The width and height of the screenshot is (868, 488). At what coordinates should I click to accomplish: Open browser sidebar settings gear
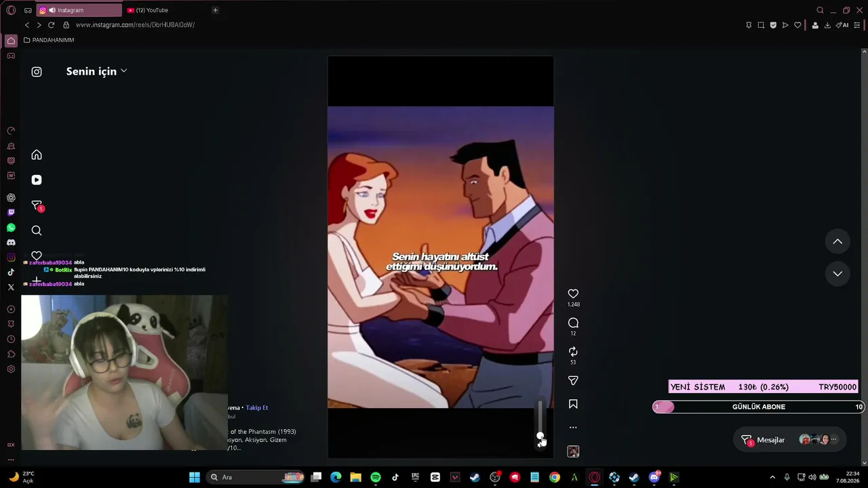[x=11, y=369]
